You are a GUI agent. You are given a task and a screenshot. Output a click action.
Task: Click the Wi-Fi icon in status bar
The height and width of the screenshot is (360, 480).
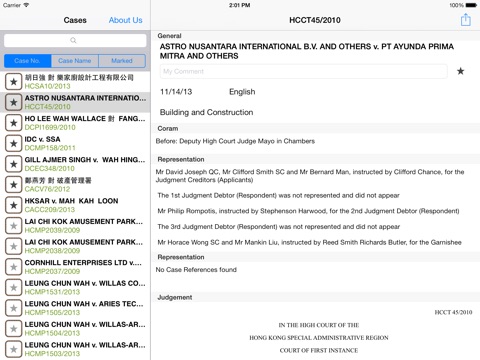(26, 5)
